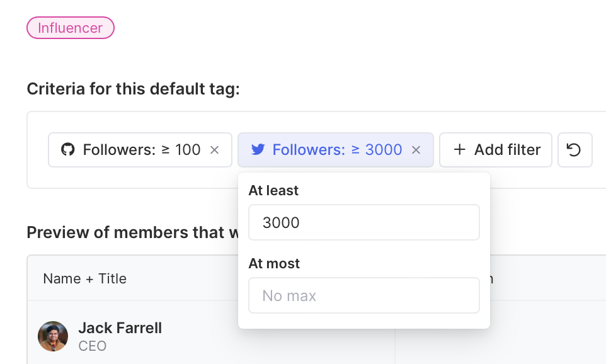
Task: Click the GitHub icon in the Followers filter
Action: tap(67, 150)
